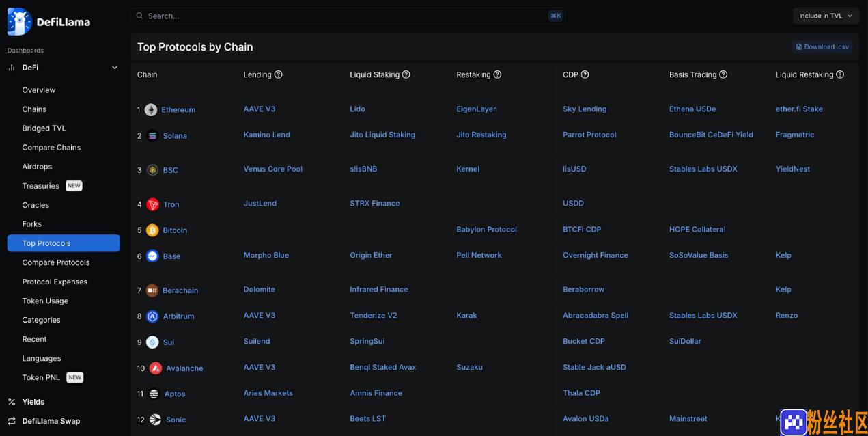
Task: Open Lido liquid staking protocol link
Action: (358, 109)
